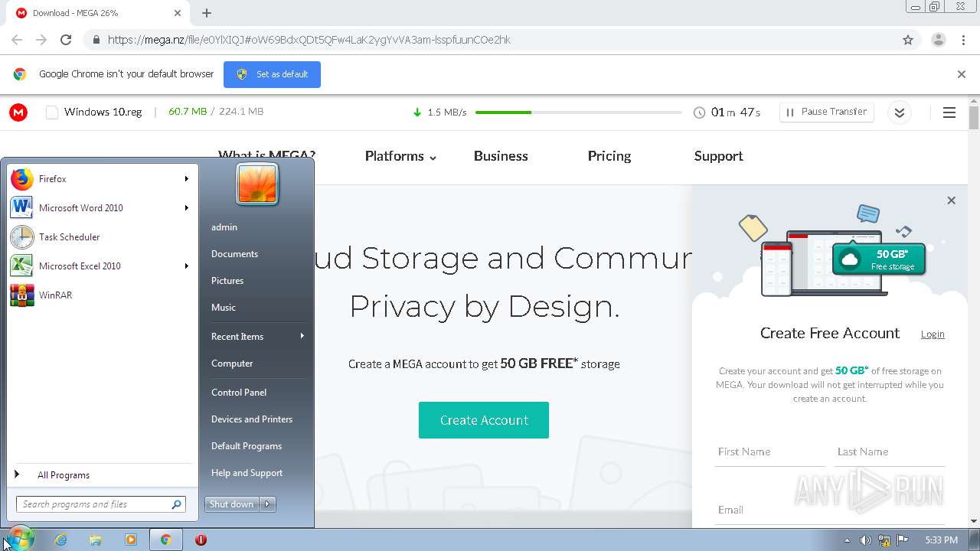The width and height of the screenshot is (980, 551).
Task: Follow the Login link
Action: click(933, 334)
